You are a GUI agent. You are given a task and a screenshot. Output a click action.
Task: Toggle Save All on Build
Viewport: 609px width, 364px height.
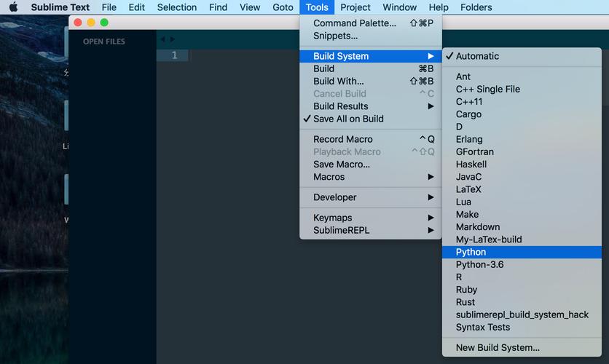371,119
